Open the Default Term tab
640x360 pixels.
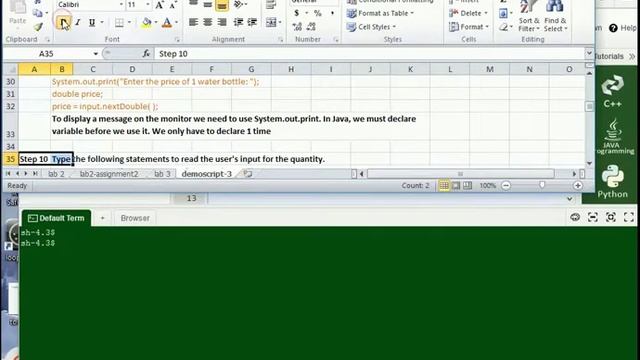pyautogui.click(x=56, y=218)
